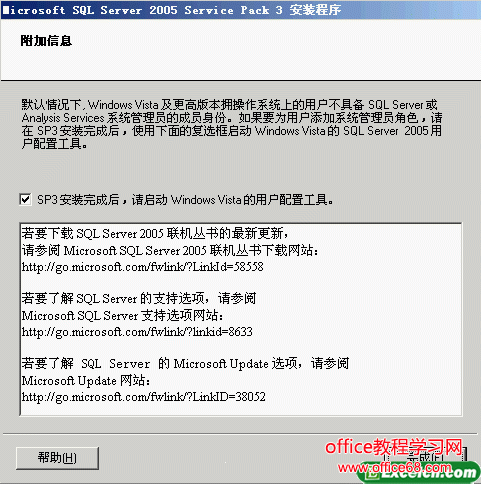Click the system icon in the title bar

coord(6,10)
